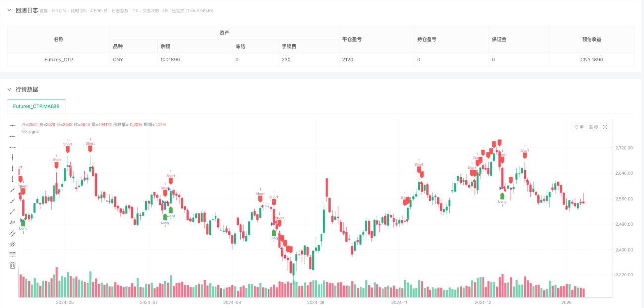
Task: Delete drawings with the trash icon
Action: (x=12, y=265)
